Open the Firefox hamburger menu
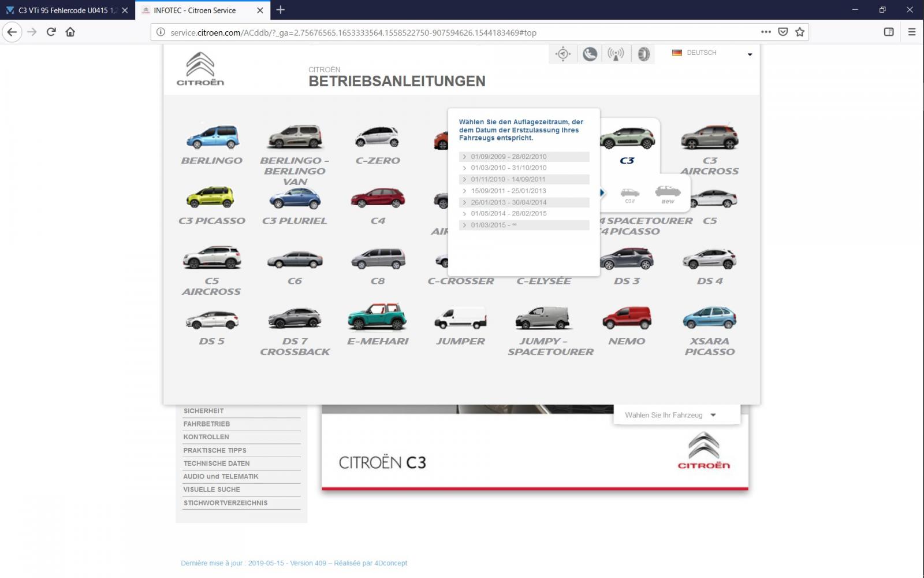This screenshot has height=578, width=924. click(912, 32)
